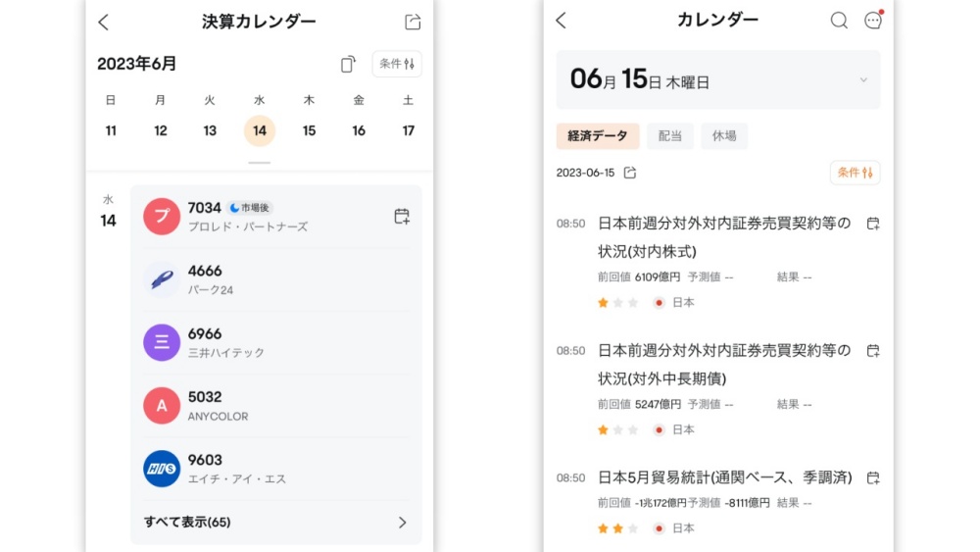The height and width of the screenshot is (552, 980).
Task: Open 状況(対外中長期債) economic event
Action: point(724,365)
